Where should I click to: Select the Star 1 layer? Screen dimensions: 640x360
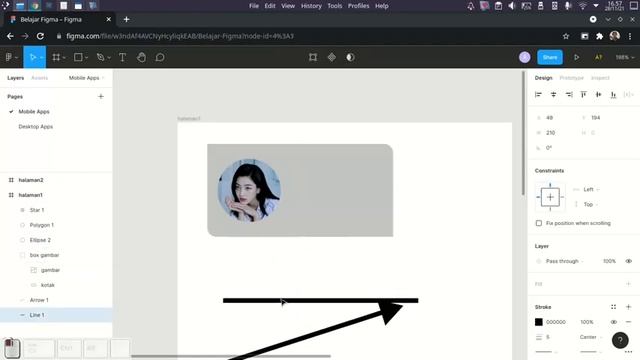(37, 210)
